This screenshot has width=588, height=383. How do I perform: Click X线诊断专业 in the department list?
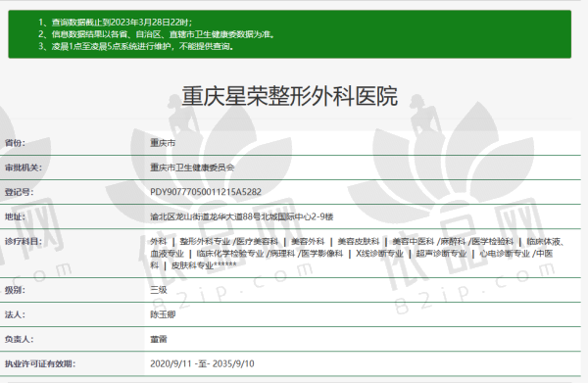[x=379, y=254]
